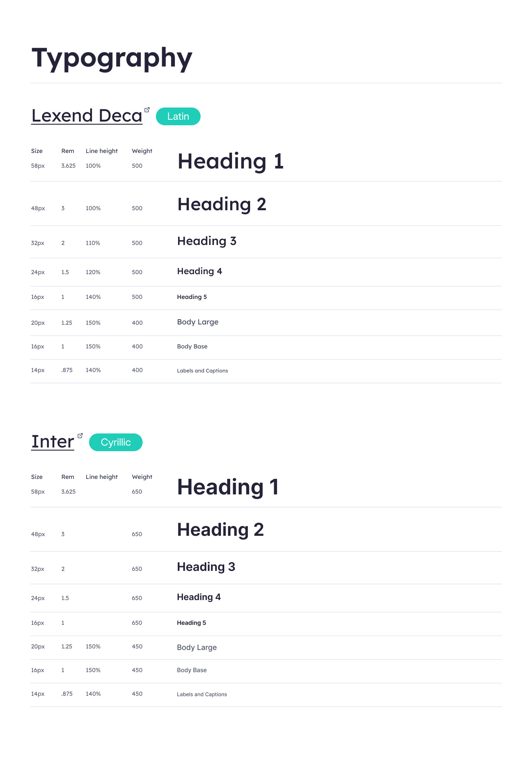Click the Lexend Deca Heading 1 sample
The height and width of the screenshot is (766, 532).
(231, 161)
